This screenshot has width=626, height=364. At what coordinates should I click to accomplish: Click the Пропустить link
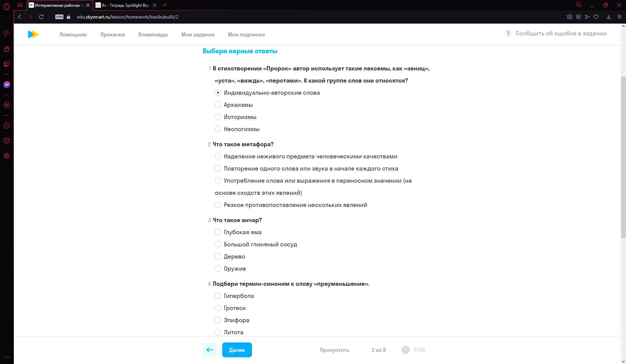[334, 350]
